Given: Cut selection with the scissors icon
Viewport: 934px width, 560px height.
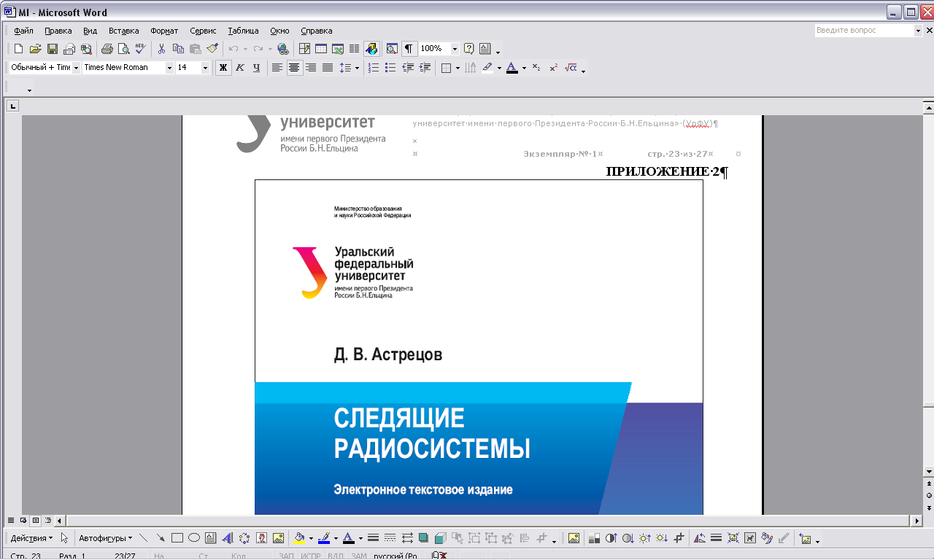Looking at the screenshot, I should 162,49.
